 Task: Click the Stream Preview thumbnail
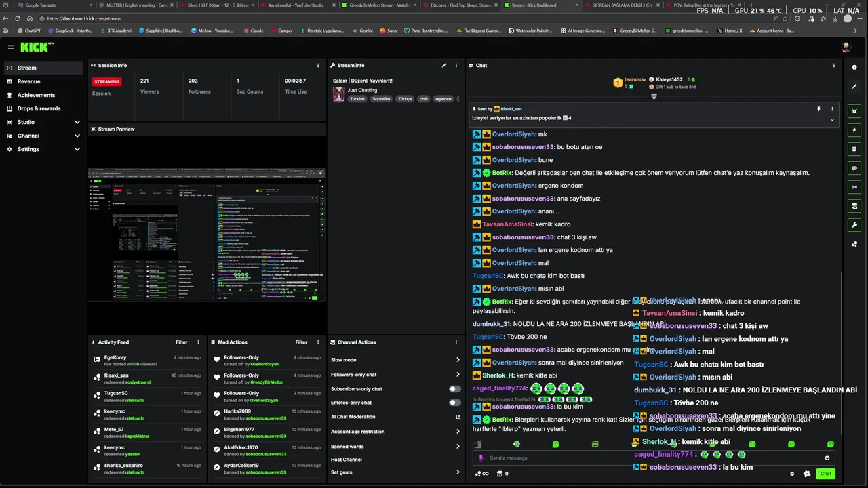(207, 234)
